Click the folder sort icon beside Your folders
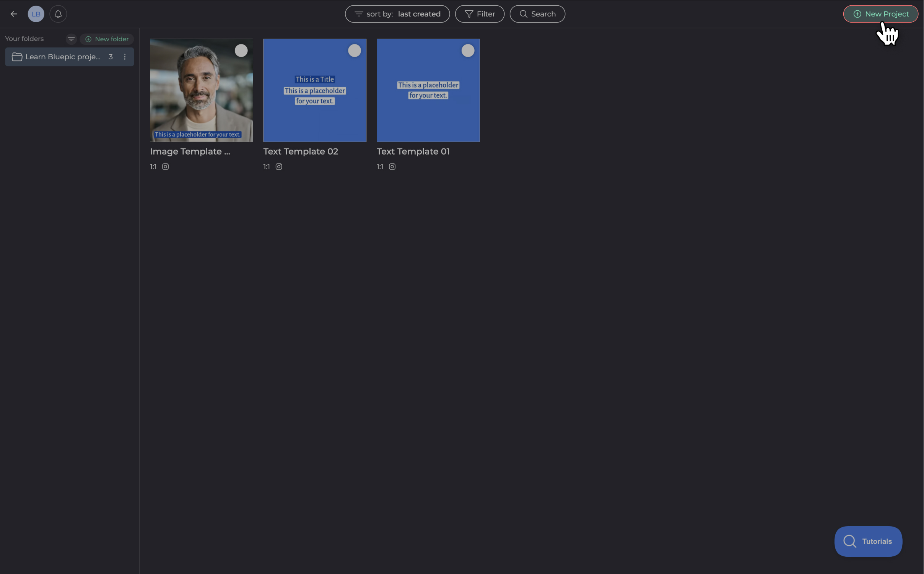 click(x=71, y=39)
